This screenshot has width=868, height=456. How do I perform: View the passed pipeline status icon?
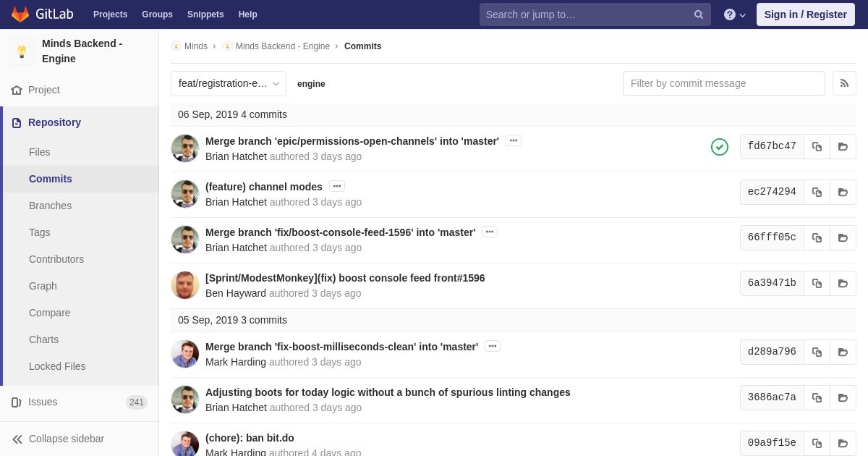(x=720, y=147)
